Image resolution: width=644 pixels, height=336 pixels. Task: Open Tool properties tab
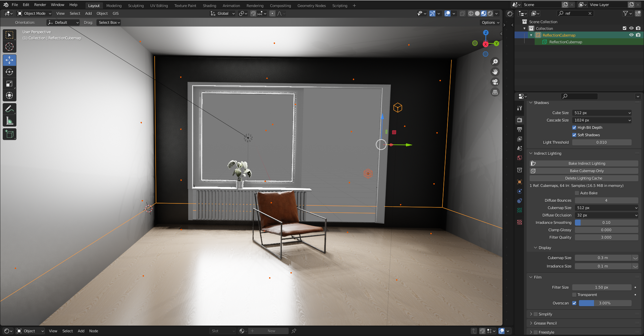[x=520, y=108]
